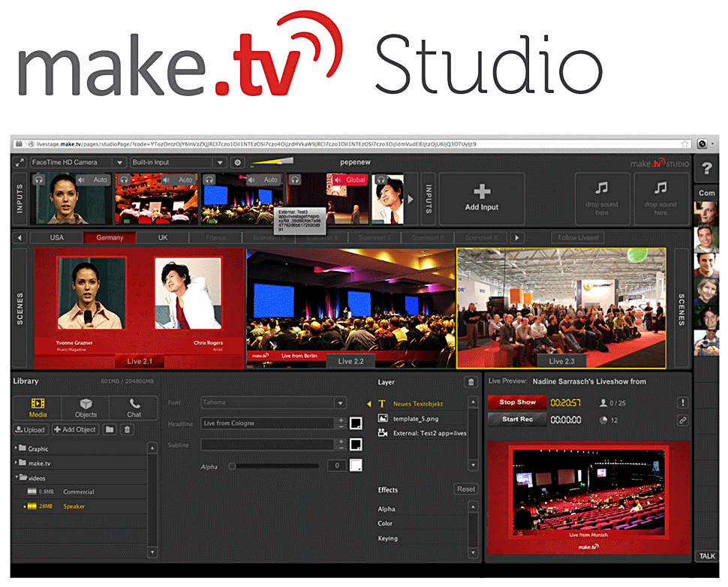728x587 pixels.
Task: Click the Add Input plus tile
Action: click(482, 198)
